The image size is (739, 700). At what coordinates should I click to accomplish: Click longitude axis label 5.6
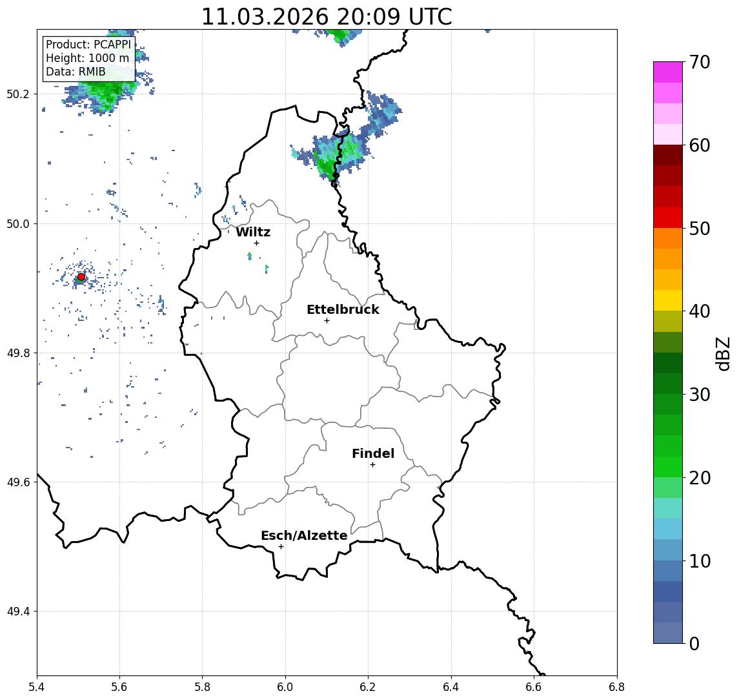pyautogui.click(x=119, y=687)
